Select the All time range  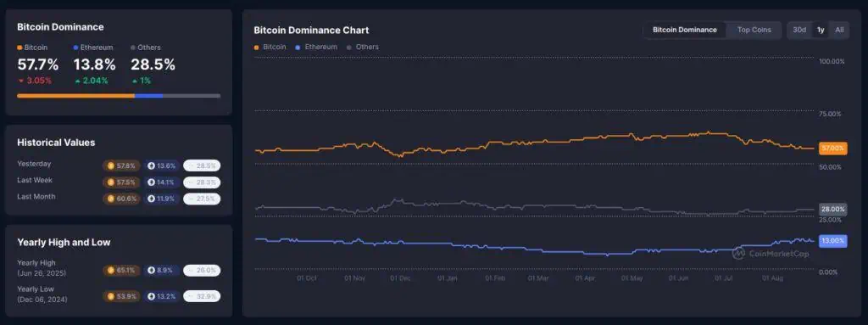coord(839,30)
